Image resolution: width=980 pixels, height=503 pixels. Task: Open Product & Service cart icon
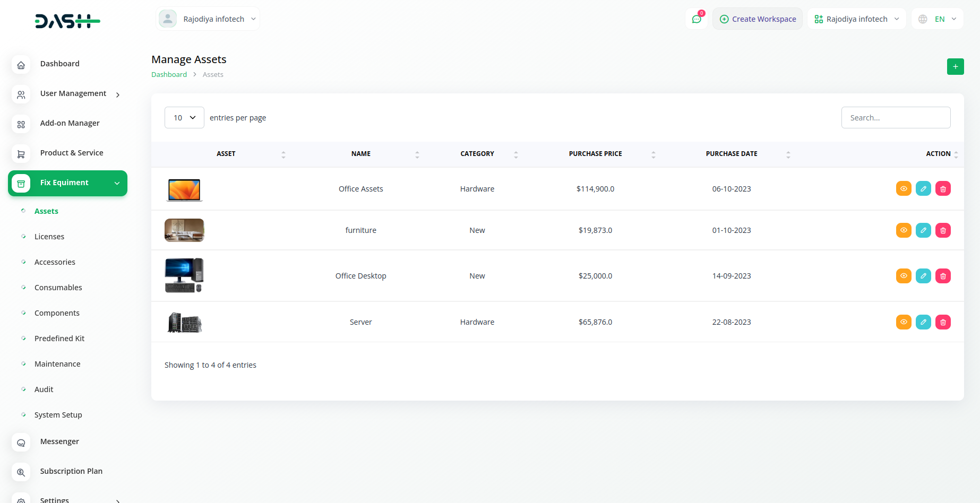(x=21, y=154)
